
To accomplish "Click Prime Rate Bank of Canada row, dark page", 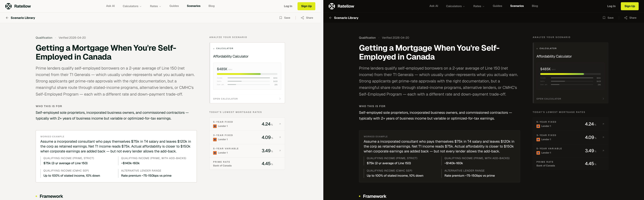I will tap(570, 164).
